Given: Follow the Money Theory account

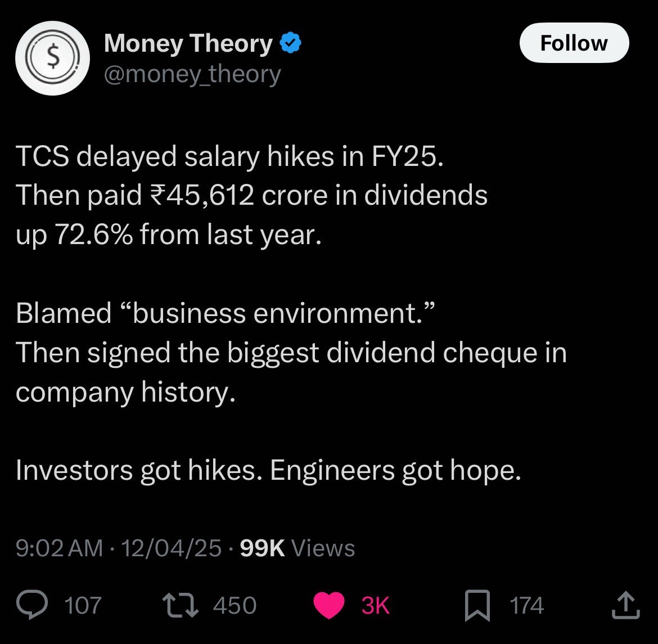Looking at the screenshot, I should point(574,43).
